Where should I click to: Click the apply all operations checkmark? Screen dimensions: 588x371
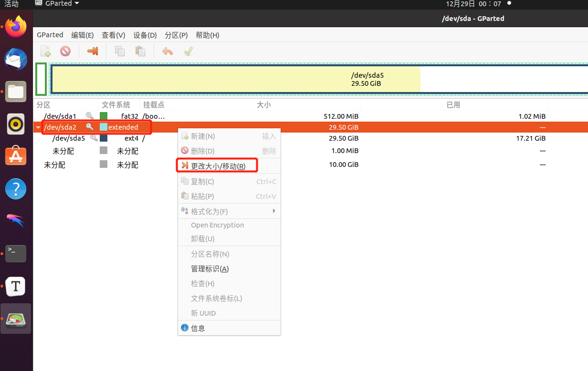[189, 51]
